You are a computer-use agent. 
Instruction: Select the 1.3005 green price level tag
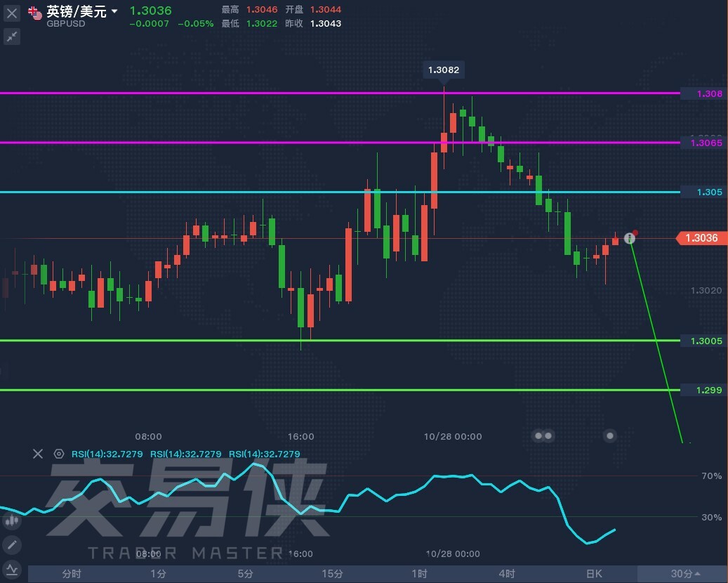(x=704, y=341)
